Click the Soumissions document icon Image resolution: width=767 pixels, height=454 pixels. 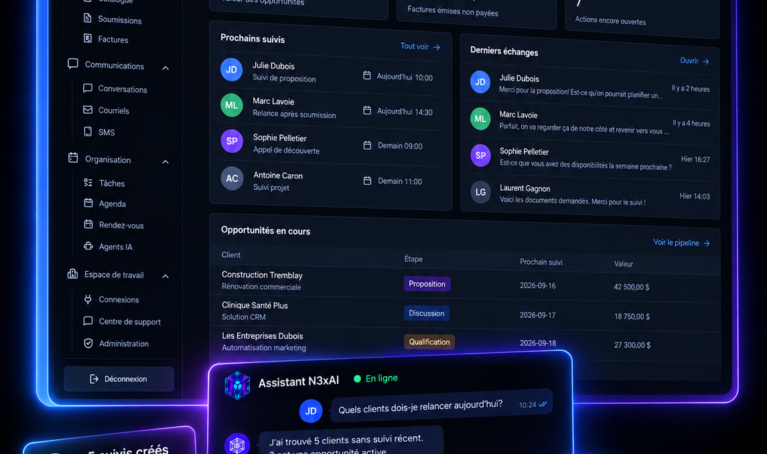(x=88, y=18)
